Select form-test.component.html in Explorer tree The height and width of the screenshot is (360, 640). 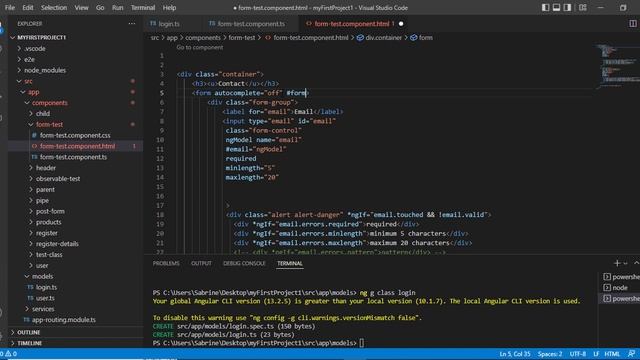[77, 146]
